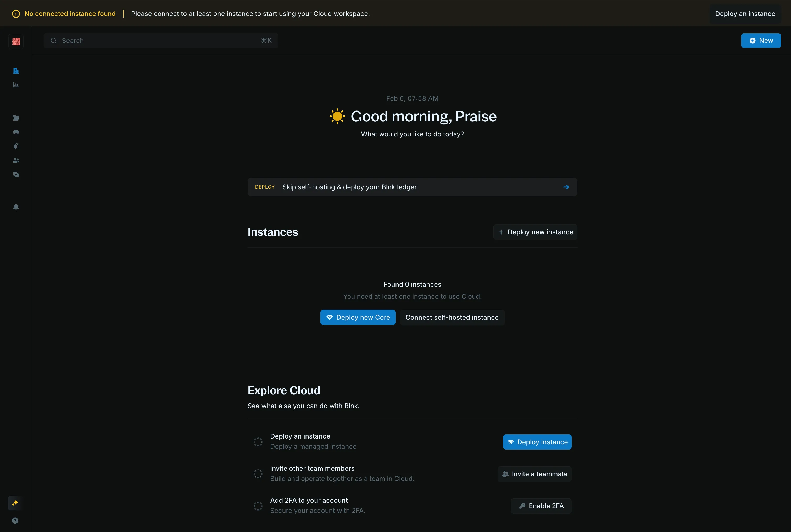Click the 'No connected instance found' text
This screenshot has width=791, height=532.
tap(70, 14)
